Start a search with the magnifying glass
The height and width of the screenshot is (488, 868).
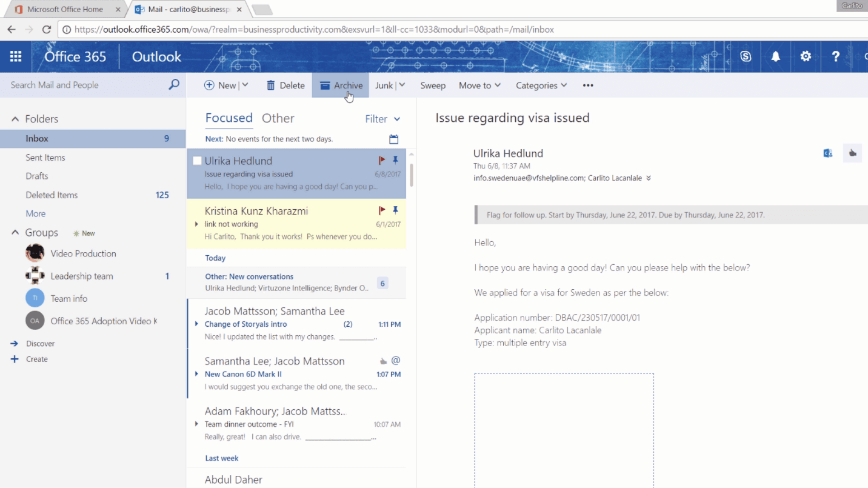pos(174,84)
